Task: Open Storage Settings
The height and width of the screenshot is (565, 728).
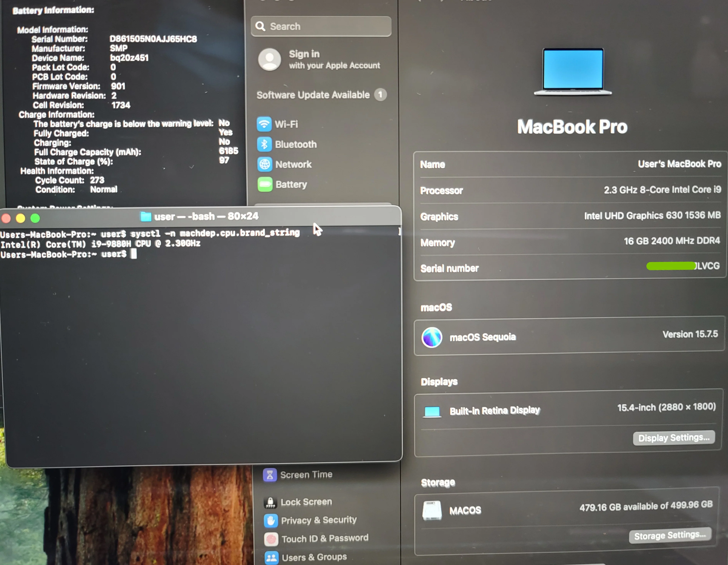Action: tap(670, 535)
